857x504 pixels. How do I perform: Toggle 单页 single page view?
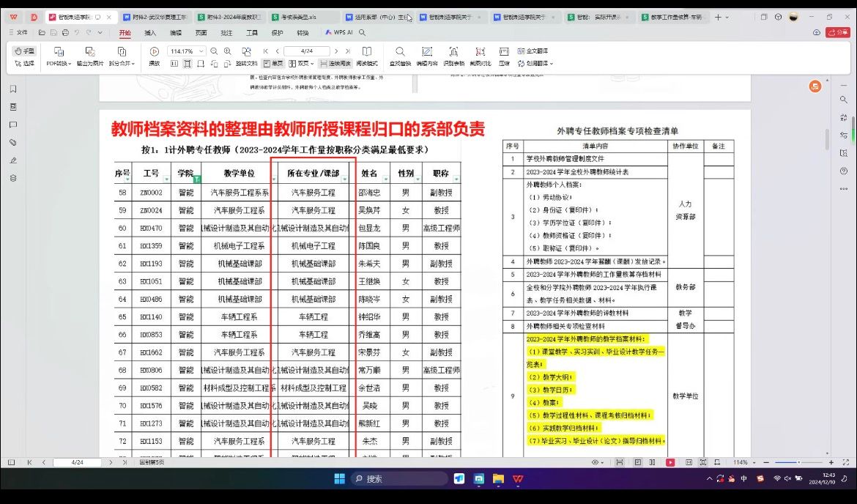coord(272,64)
